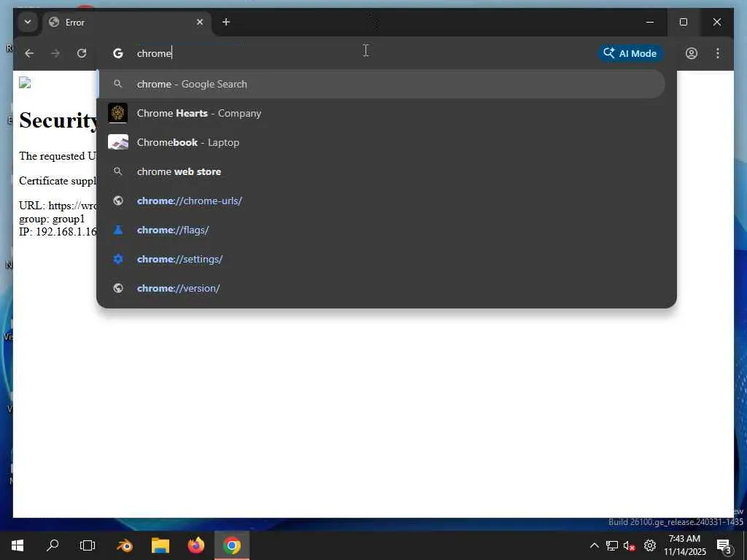Open chrome://chrome-urls/ suggestion
Image resolution: width=747 pixels, height=560 pixels.
click(x=381, y=201)
